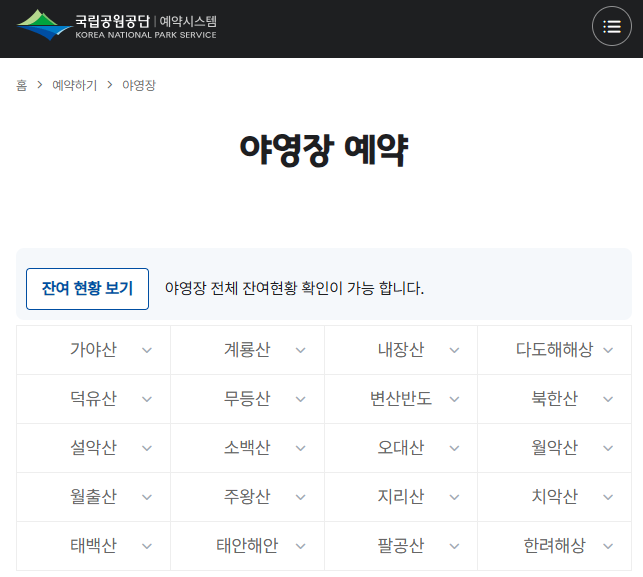Click the 야영장 예약 page heading
This screenshot has width=643, height=577.
pos(324,150)
